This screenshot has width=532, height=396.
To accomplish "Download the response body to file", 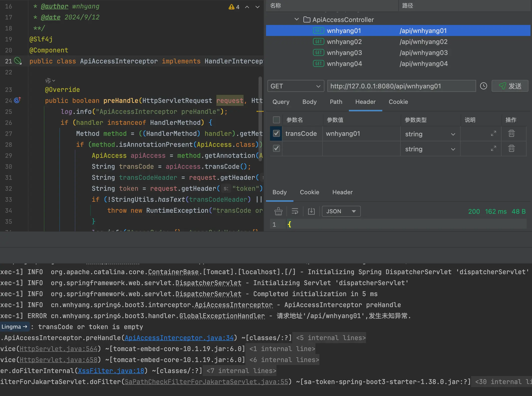I will point(311,211).
